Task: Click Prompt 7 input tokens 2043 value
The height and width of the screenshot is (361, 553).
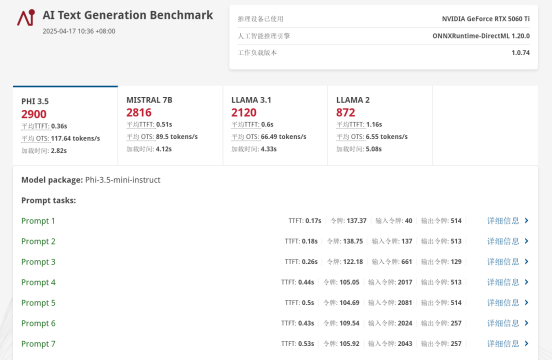Action: click(405, 343)
